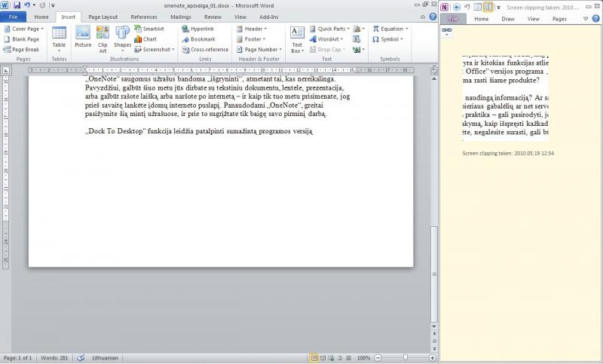Open the Object dropdown in the Text group
This screenshot has height=364, width=603.
(x=359, y=50)
